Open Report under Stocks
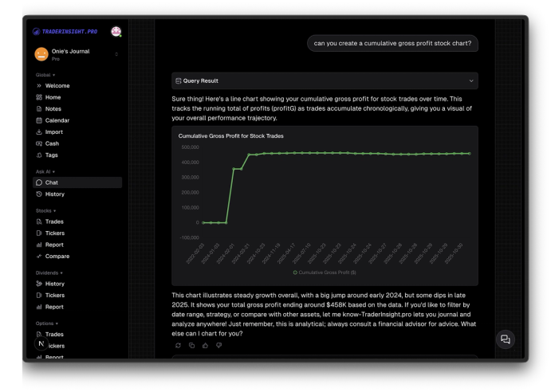Viewport: 551px width, 392px height. [54, 245]
